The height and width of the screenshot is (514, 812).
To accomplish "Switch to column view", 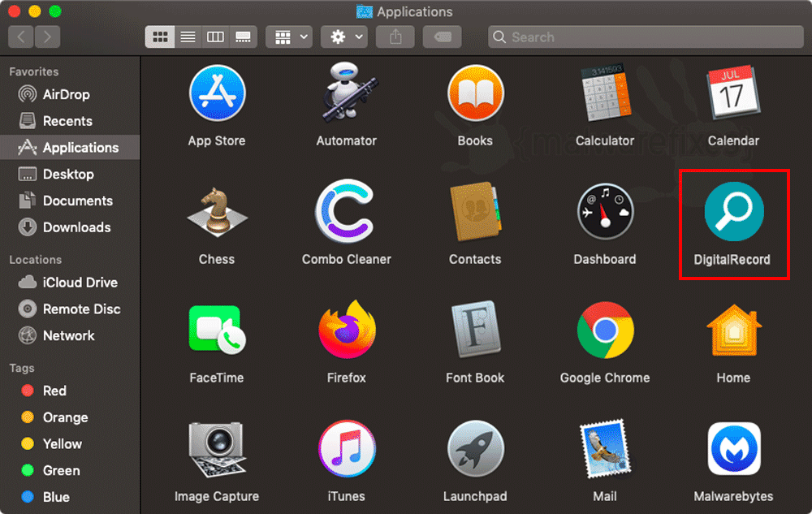I will click(215, 37).
